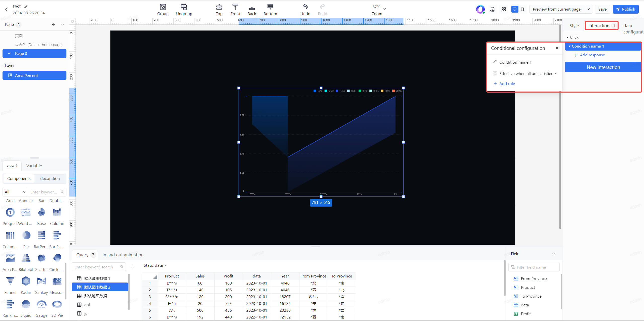Switch to desktop preview mode
Screen dimensions: 644x321
pos(515,9)
